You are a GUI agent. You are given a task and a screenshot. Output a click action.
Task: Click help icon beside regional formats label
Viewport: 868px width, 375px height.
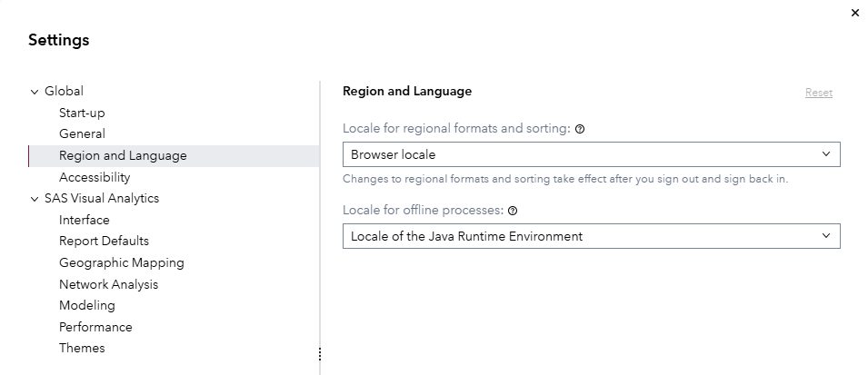tap(580, 129)
